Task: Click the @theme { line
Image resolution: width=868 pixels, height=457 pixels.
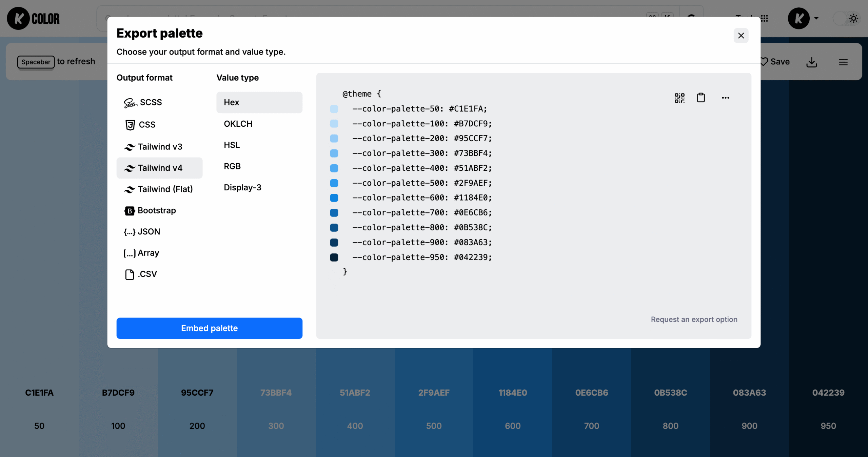Action: pyautogui.click(x=362, y=94)
